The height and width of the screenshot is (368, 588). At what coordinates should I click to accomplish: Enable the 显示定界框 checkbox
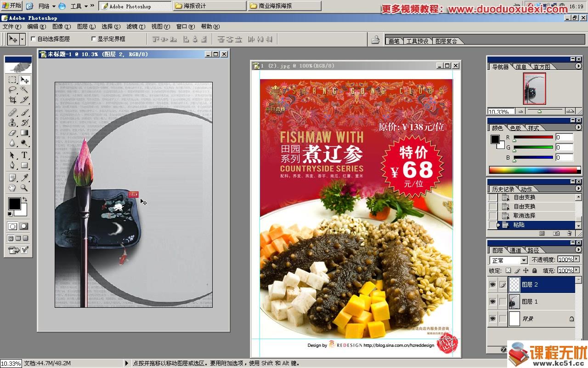[x=94, y=39]
